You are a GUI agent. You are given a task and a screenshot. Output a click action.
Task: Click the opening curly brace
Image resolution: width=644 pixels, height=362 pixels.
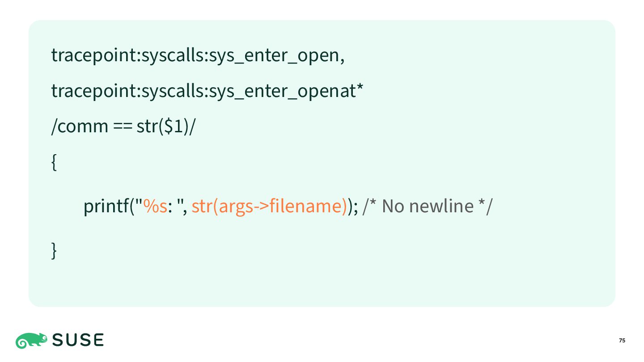point(54,163)
